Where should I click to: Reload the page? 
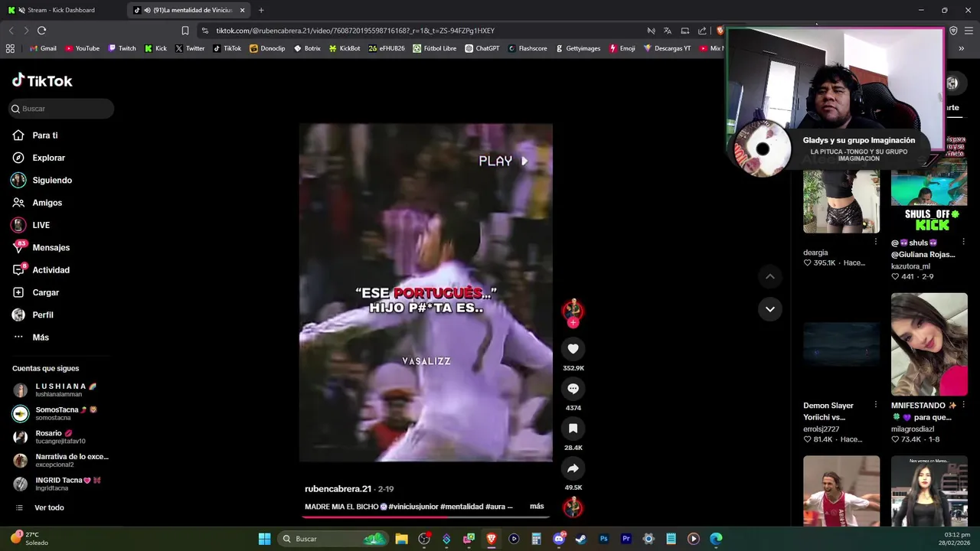(41, 31)
